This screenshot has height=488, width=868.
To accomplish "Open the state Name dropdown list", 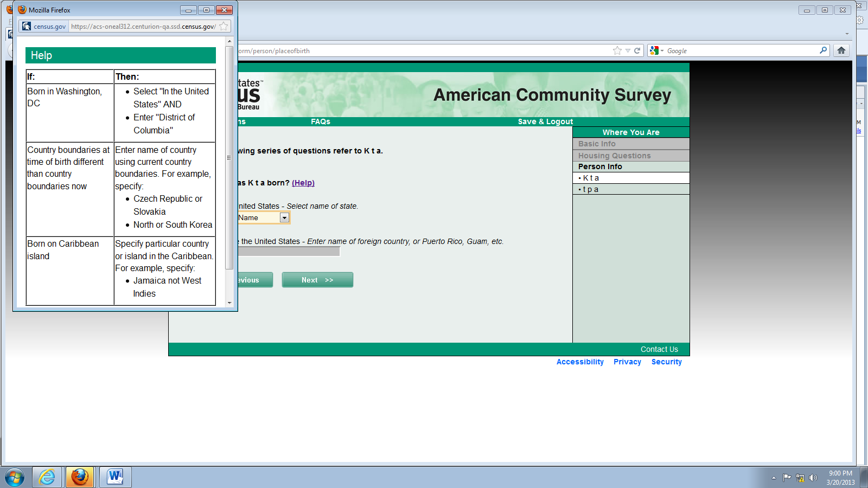I will click(284, 217).
